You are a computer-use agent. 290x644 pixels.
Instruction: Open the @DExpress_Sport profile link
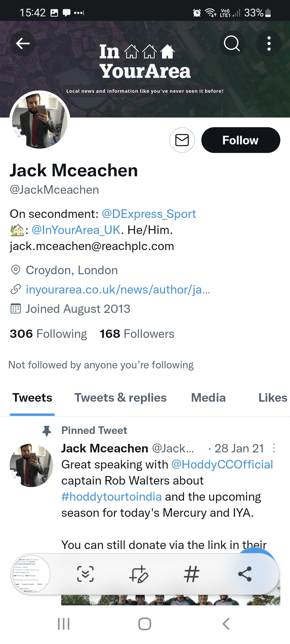(x=149, y=214)
